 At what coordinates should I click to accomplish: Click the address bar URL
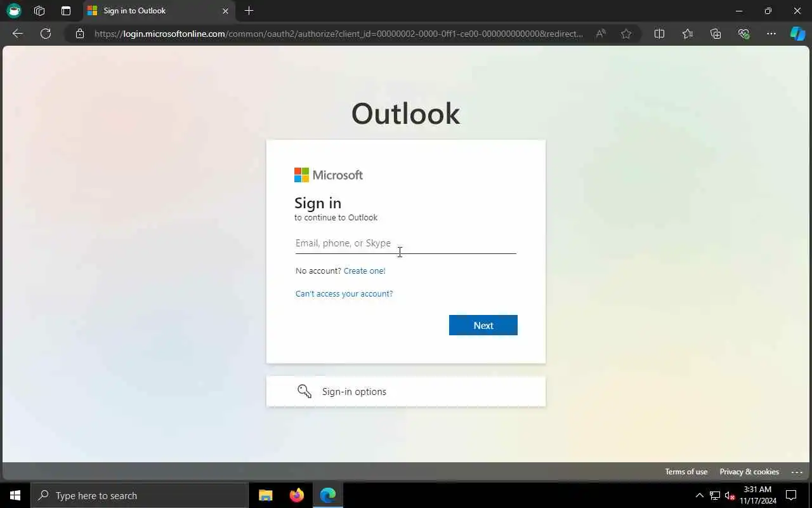(x=339, y=34)
